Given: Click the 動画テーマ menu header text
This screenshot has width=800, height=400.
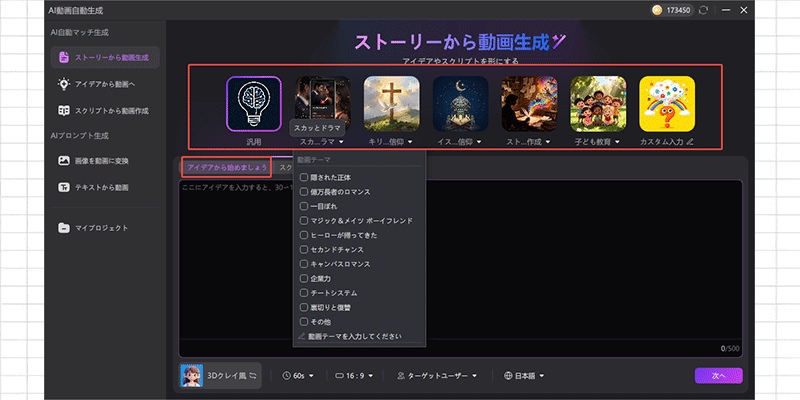Looking at the screenshot, I should pos(313,160).
